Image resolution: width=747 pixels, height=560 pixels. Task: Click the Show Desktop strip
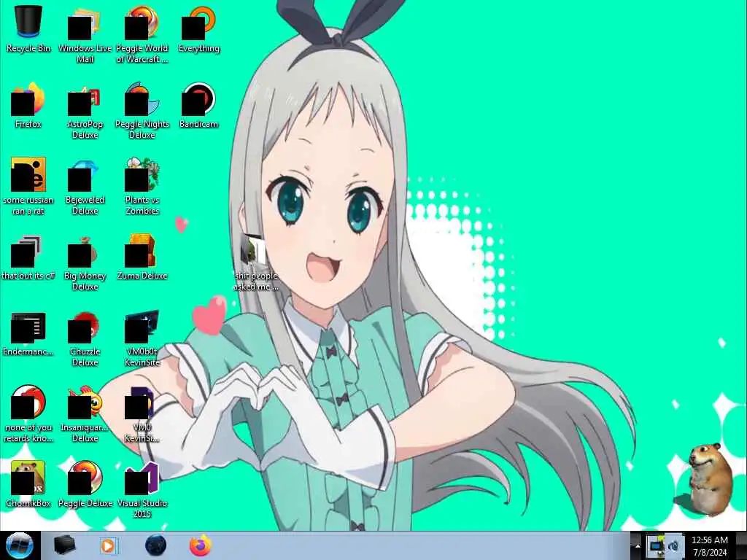[741, 545]
